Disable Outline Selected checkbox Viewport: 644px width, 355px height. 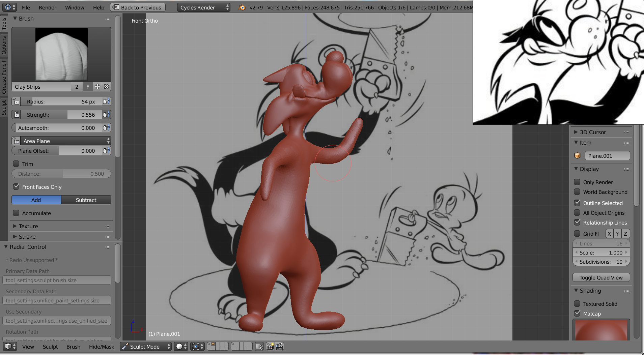point(577,203)
